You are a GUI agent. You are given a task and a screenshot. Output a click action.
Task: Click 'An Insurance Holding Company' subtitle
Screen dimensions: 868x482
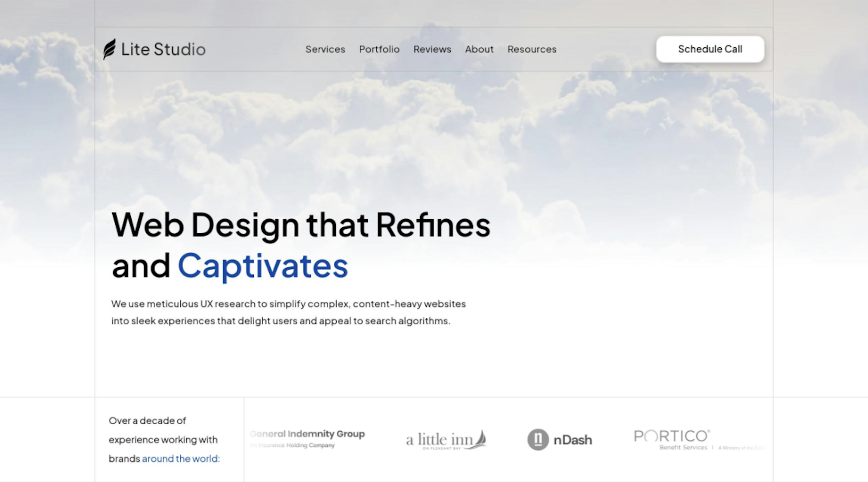pyautogui.click(x=292, y=445)
